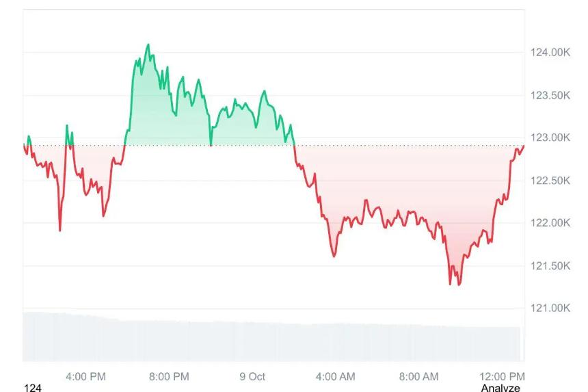The image size is (588, 392).
Task: Click the 9 Oct date marker
Action: point(252,376)
